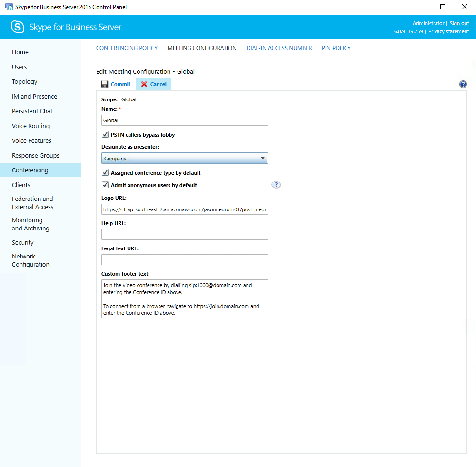Click the Control Panel title bar icon
The image size is (476, 467).
click(9, 7)
